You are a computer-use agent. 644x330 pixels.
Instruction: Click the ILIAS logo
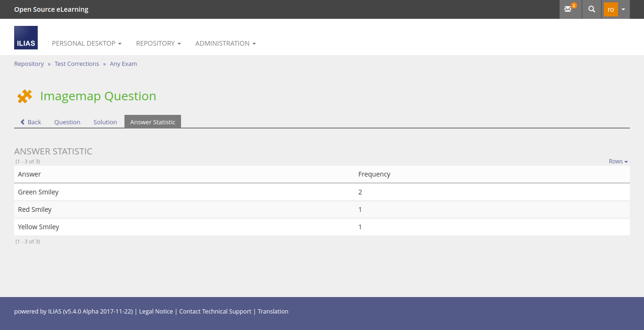[26, 38]
